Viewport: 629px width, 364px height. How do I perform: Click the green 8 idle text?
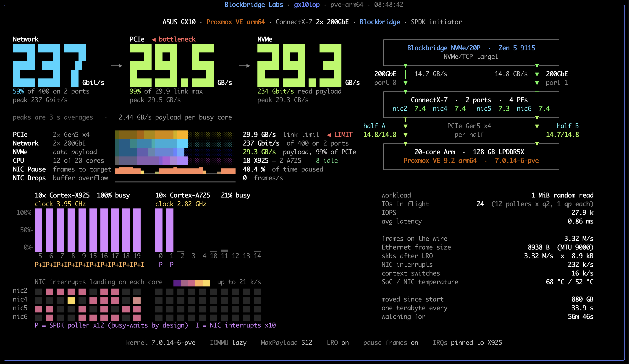[327, 161]
